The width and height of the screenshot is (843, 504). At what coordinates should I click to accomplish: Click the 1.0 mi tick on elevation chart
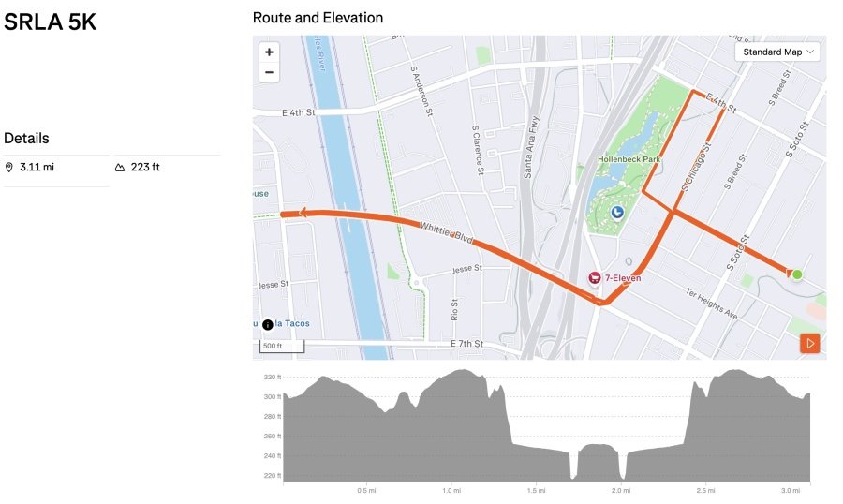coord(451,489)
